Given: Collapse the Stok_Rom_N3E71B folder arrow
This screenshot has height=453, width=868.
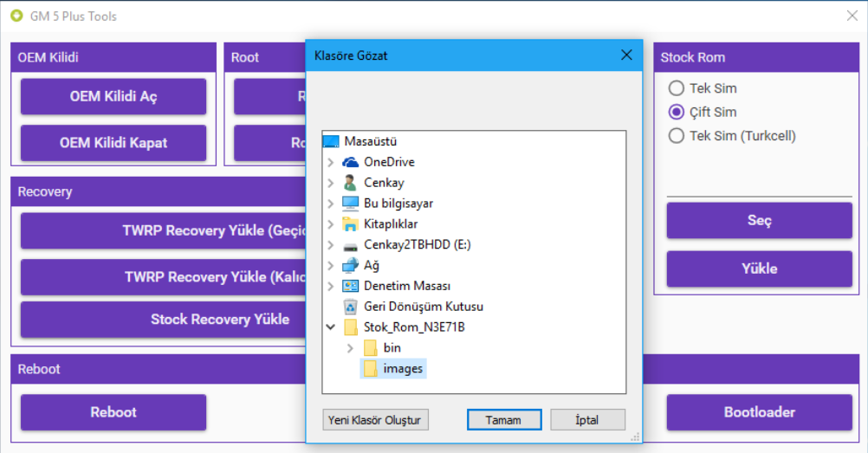Looking at the screenshot, I should 331,327.
